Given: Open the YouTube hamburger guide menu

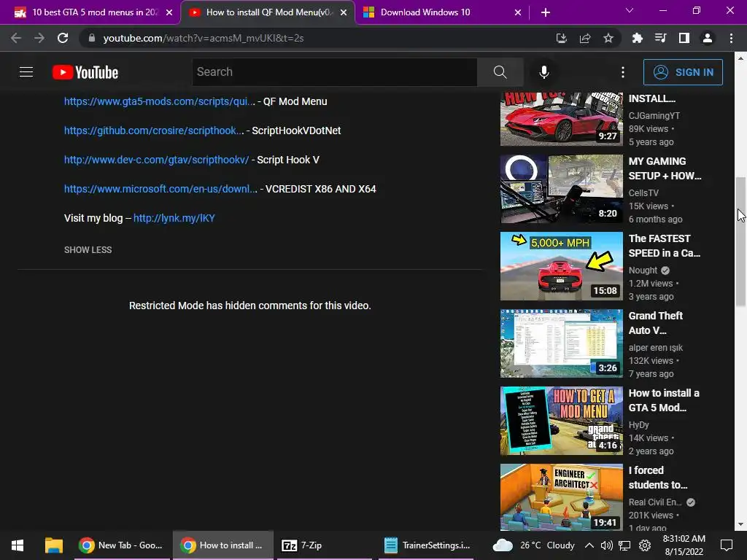Looking at the screenshot, I should (x=26, y=72).
